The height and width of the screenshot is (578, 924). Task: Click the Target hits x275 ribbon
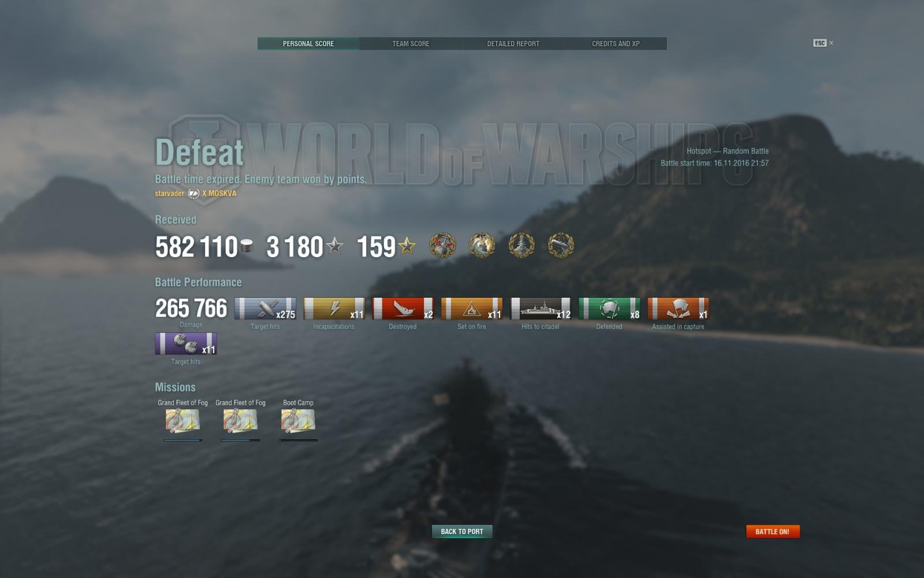265,309
